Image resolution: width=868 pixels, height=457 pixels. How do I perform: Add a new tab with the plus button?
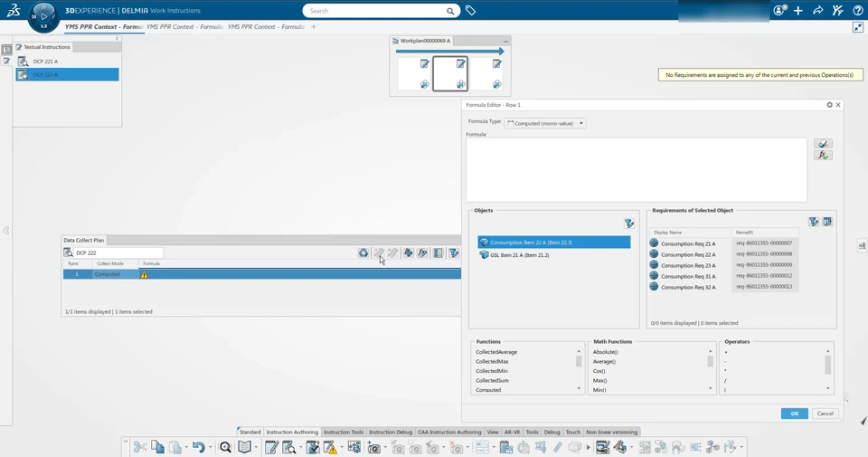(x=314, y=26)
